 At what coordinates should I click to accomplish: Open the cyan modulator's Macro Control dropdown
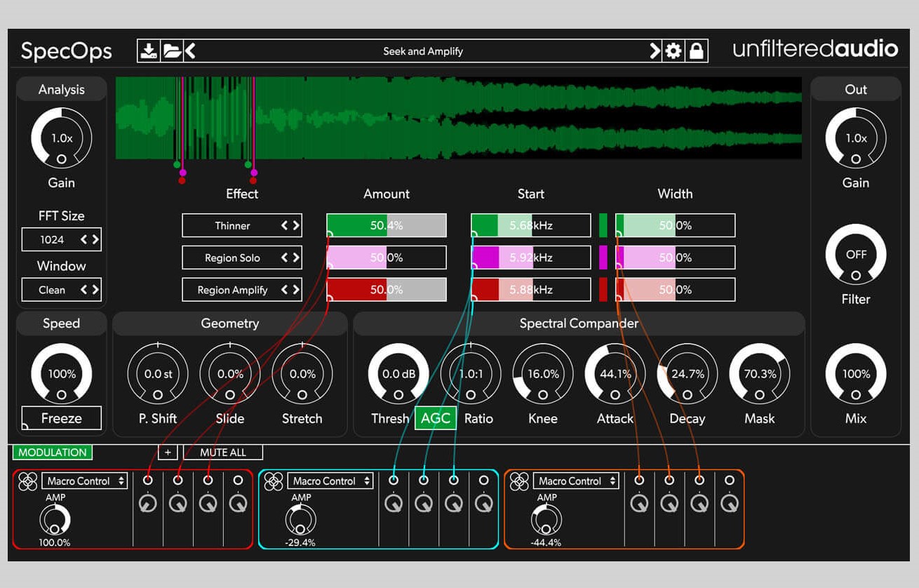[x=330, y=481]
